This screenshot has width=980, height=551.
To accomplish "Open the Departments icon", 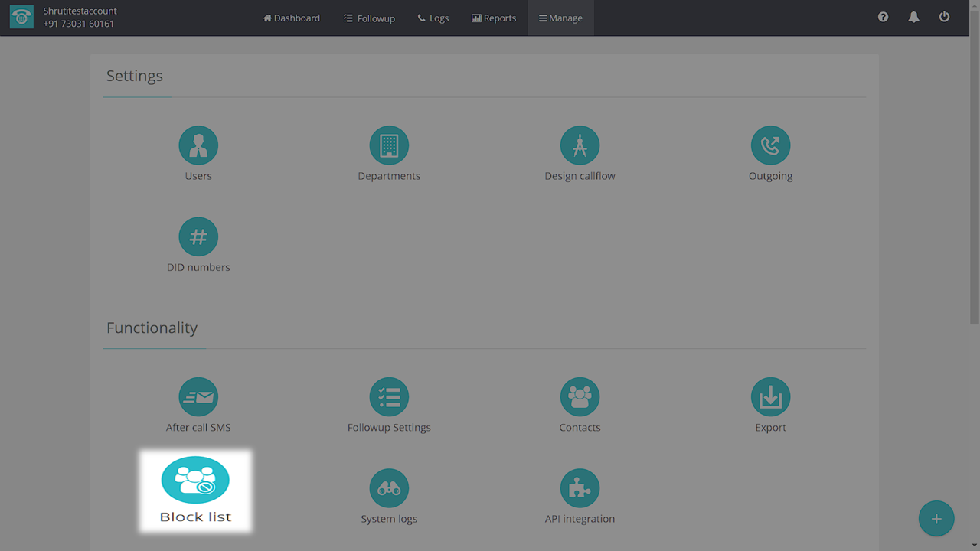I will pyautogui.click(x=389, y=145).
